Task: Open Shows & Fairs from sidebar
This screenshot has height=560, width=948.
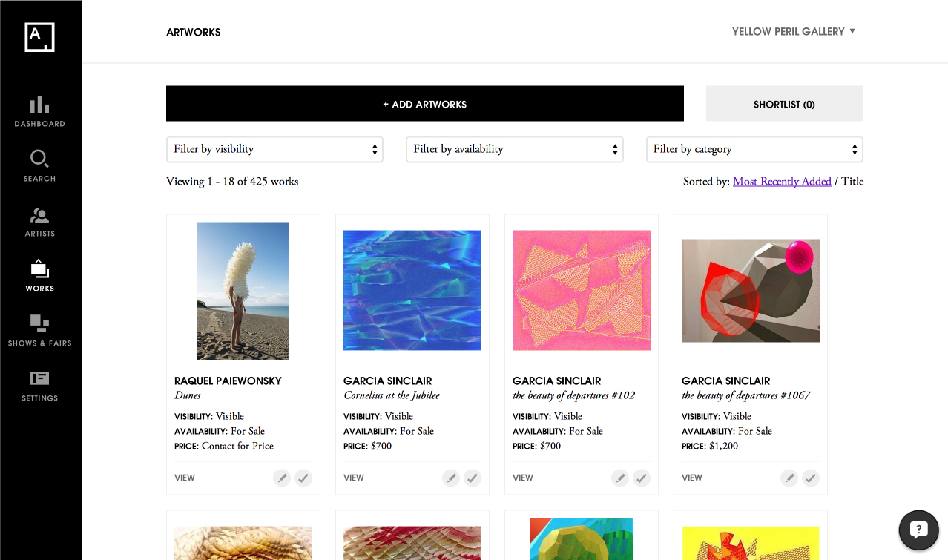Action: pyautogui.click(x=40, y=331)
